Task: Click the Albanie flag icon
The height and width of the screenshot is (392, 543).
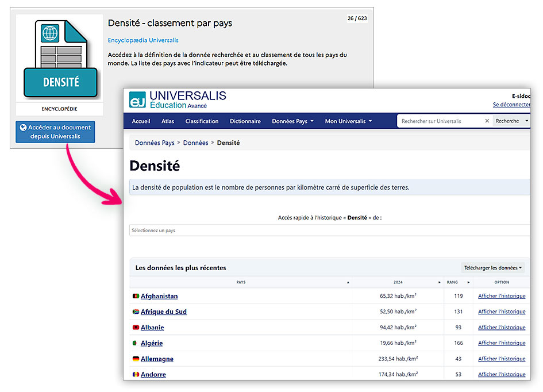Action: (136, 328)
